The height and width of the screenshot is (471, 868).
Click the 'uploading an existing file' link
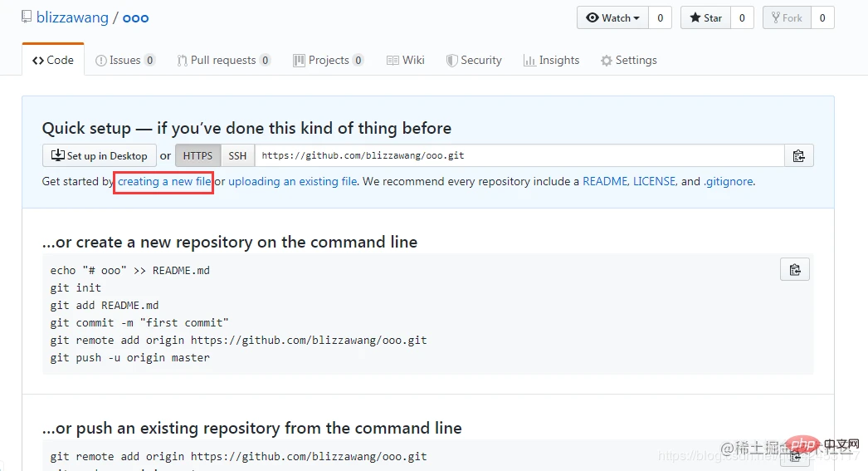click(293, 181)
